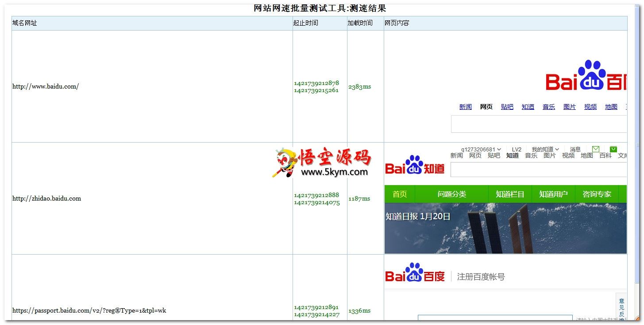Image resolution: width=644 pixels, height=325 pixels.
Task: Click the 1336ms load time value
Action: click(x=359, y=311)
